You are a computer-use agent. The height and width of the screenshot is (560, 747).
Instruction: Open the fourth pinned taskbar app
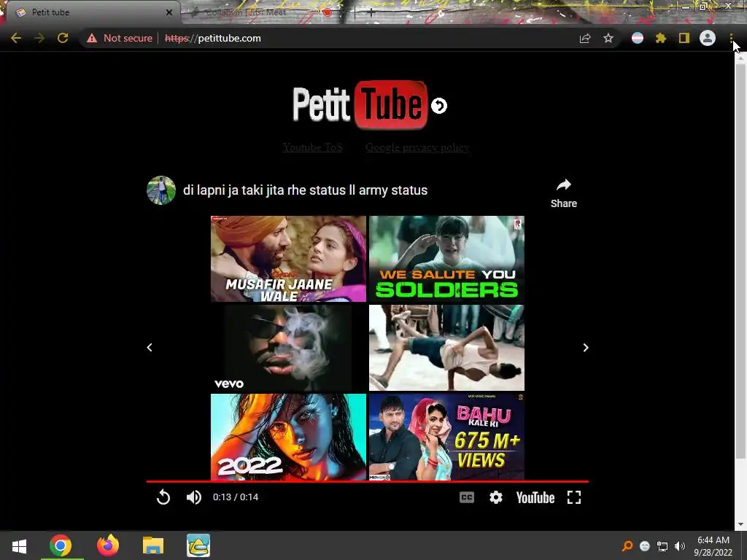pyautogui.click(x=198, y=545)
